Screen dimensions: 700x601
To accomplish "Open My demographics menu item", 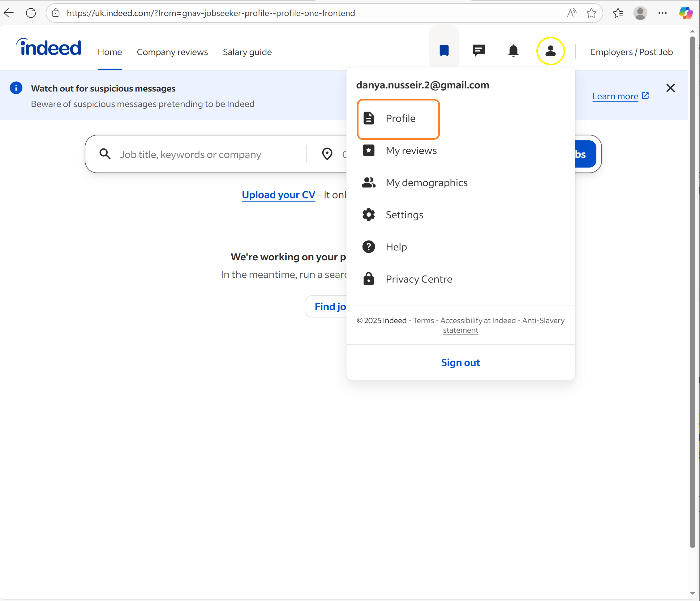I will [x=461, y=183].
